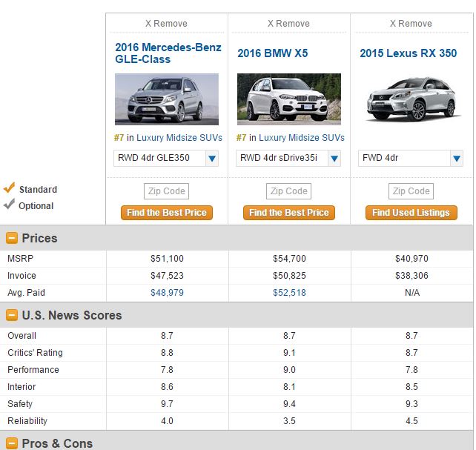Open the sDrive35i trim dropdown arrow
This screenshot has width=476, height=450.
pos(334,158)
